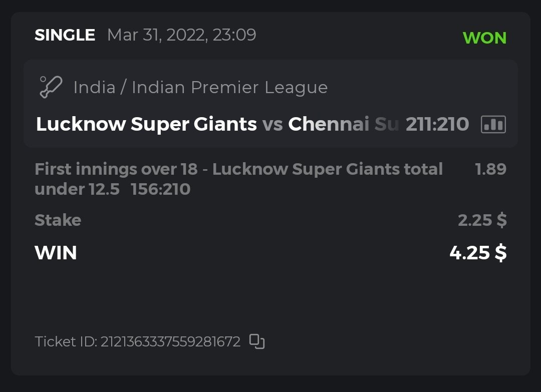541x392 pixels.
Task: Click the 4.25 $ win amount
Action: [478, 253]
